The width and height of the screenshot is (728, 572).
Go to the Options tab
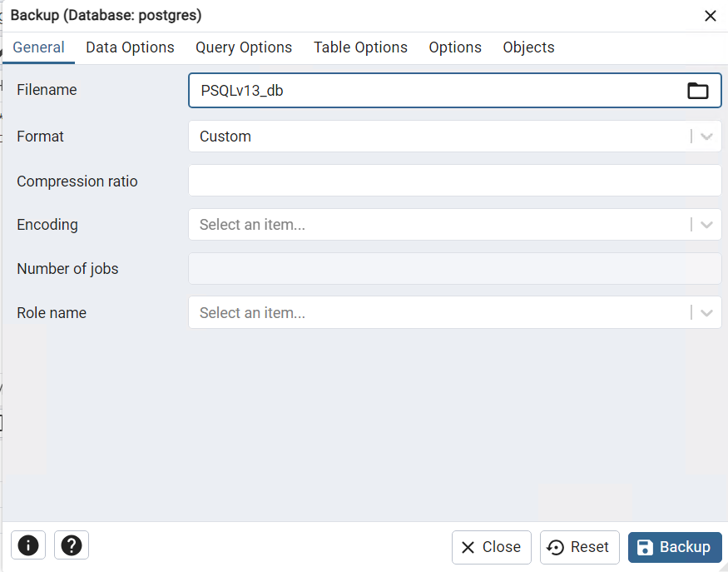coord(455,47)
